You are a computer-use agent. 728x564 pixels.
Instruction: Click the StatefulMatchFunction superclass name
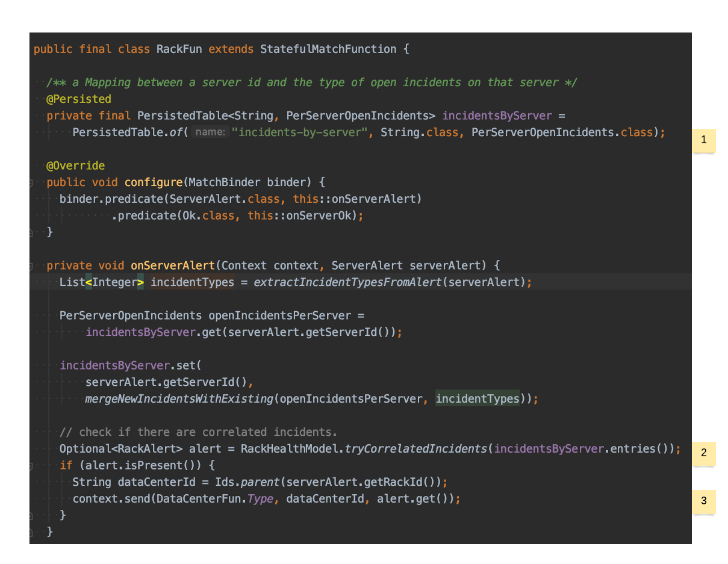[328, 49]
